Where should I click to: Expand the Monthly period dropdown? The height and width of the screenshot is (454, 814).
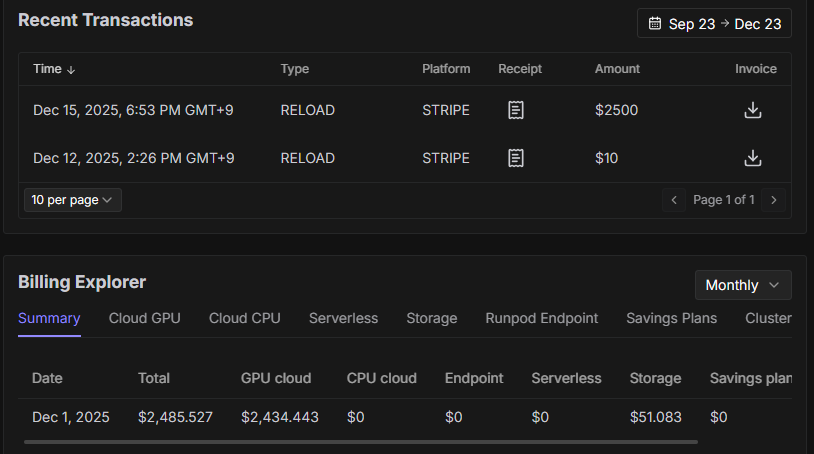tap(742, 285)
